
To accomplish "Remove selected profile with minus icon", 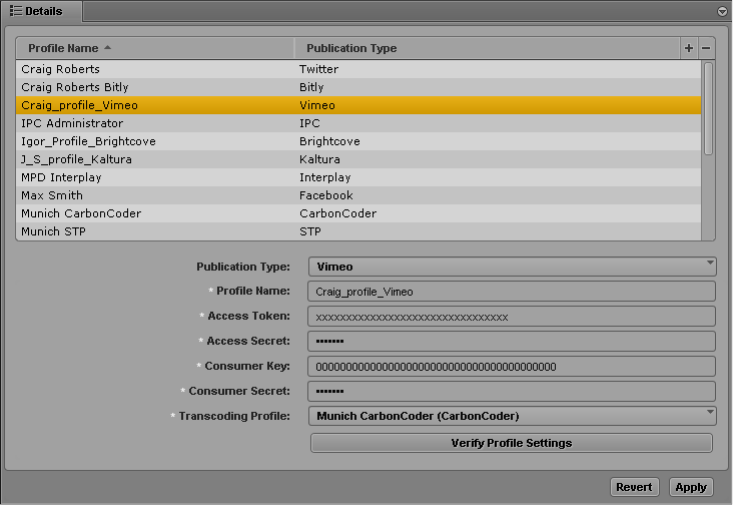I will click(706, 48).
